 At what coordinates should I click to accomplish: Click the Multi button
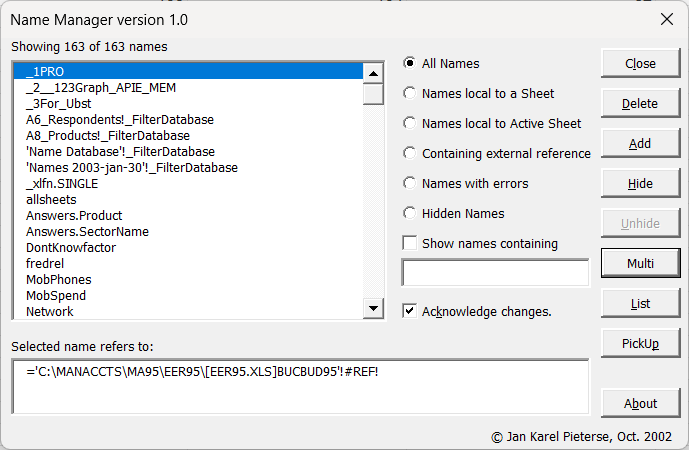[640, 263]
